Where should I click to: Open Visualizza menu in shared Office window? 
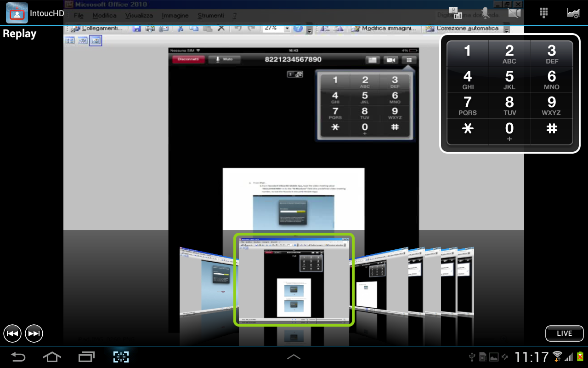[139, 15]
